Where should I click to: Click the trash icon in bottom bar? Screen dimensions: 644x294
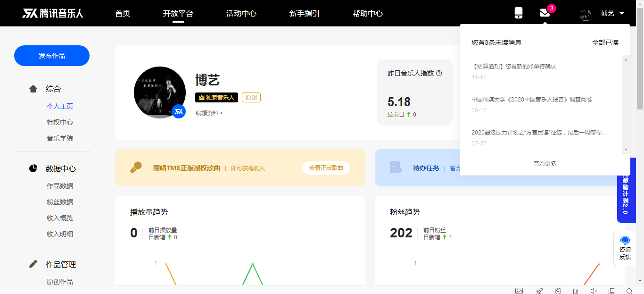tap(576, 291)
